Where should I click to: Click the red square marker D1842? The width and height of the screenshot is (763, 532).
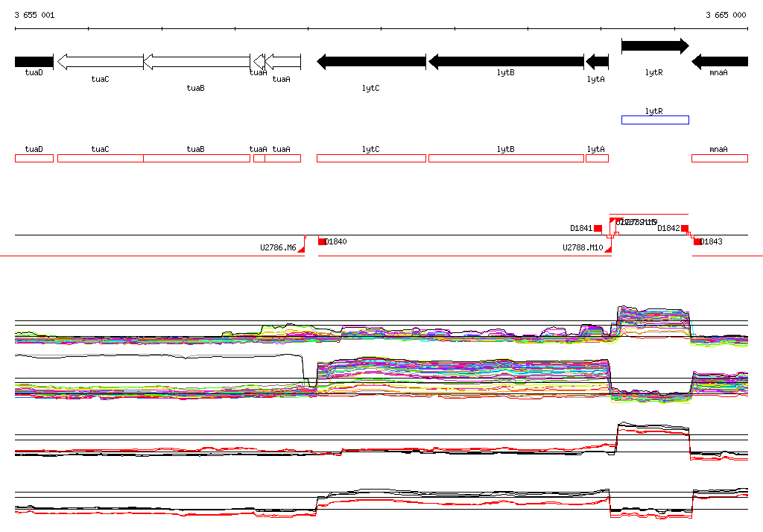tap(685, 228)
